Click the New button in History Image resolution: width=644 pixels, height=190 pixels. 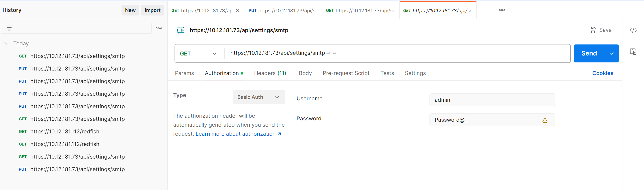click(x=130, y=10)
